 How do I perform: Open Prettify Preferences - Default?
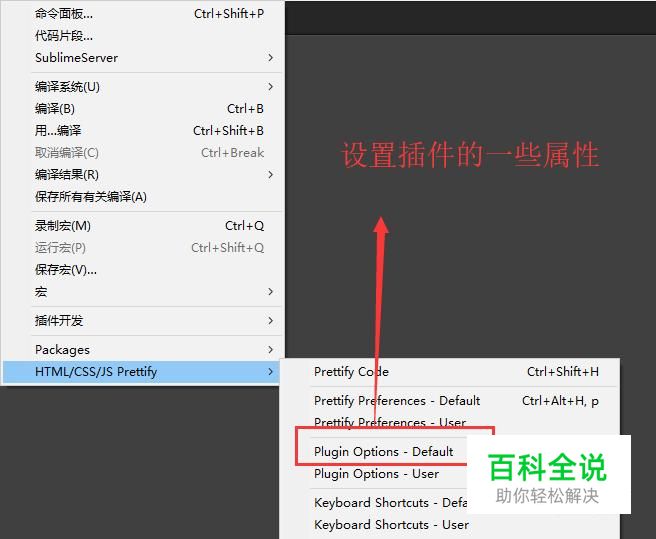tap(450, 400)
